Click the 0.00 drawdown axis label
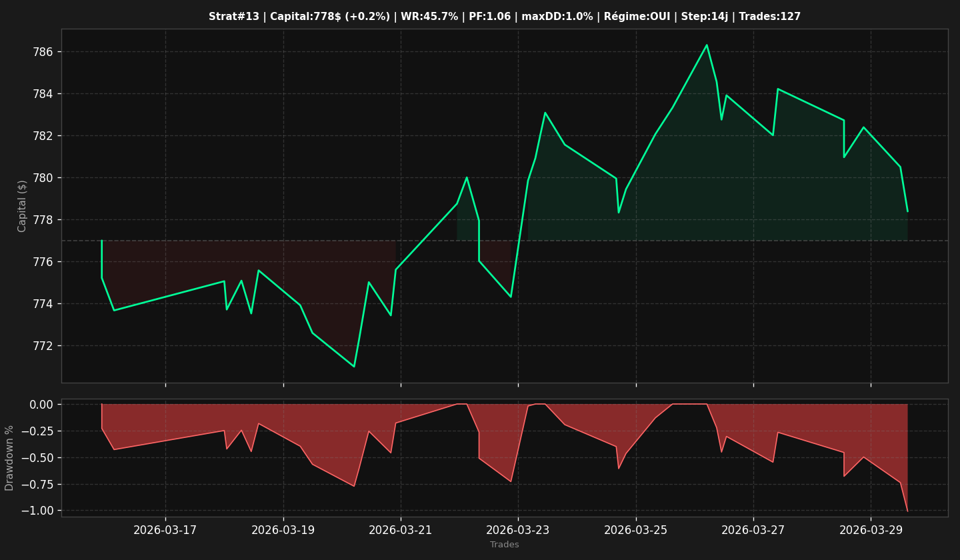 [x=41, y=405]
